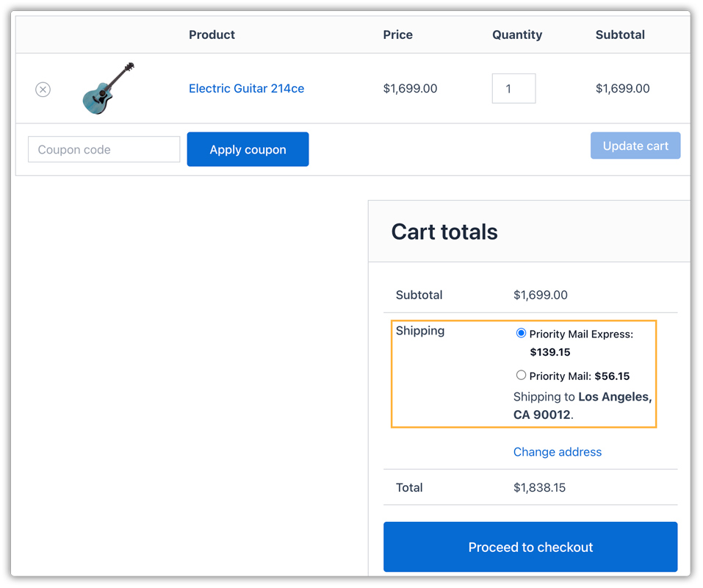Image resolution: width=703 pixels, height=588 pixels.
Task: Choose the cheaper $56.15 shipping rate
Action: (x=521, y=375)
